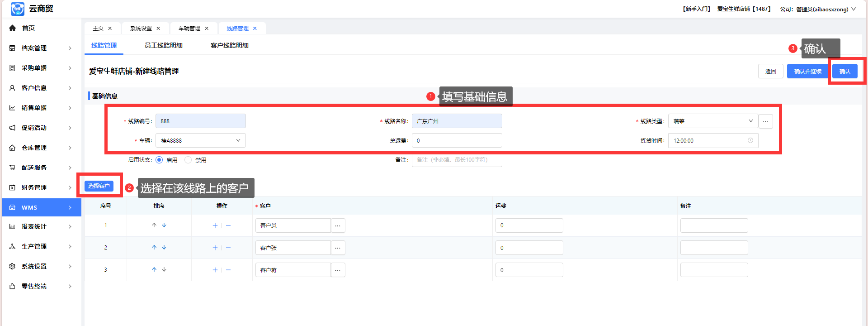Screen dimensions: 868x326
Task: Open the 线路类型 dropdown
Action: (712, 121)
